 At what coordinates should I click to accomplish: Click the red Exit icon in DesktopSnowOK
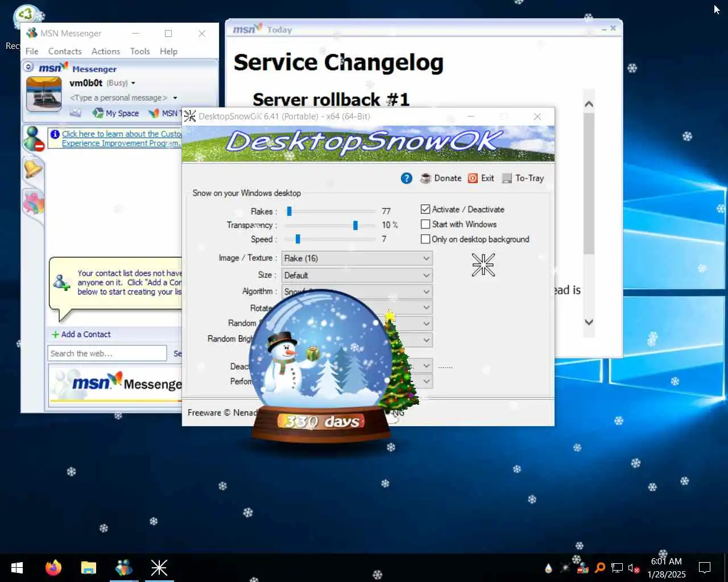click(473, 178)
